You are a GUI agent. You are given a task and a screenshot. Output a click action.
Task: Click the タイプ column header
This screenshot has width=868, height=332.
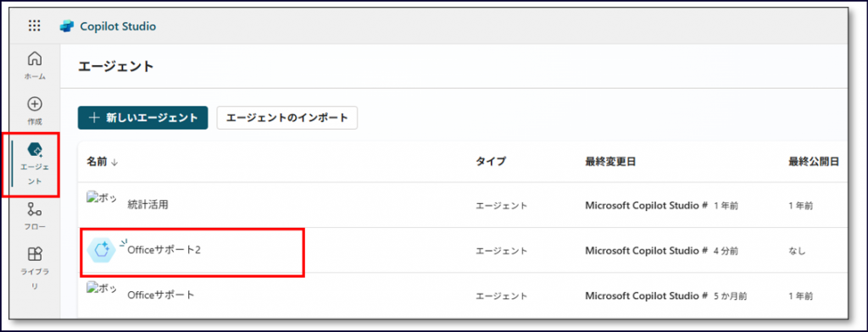(x=491, y=162)
